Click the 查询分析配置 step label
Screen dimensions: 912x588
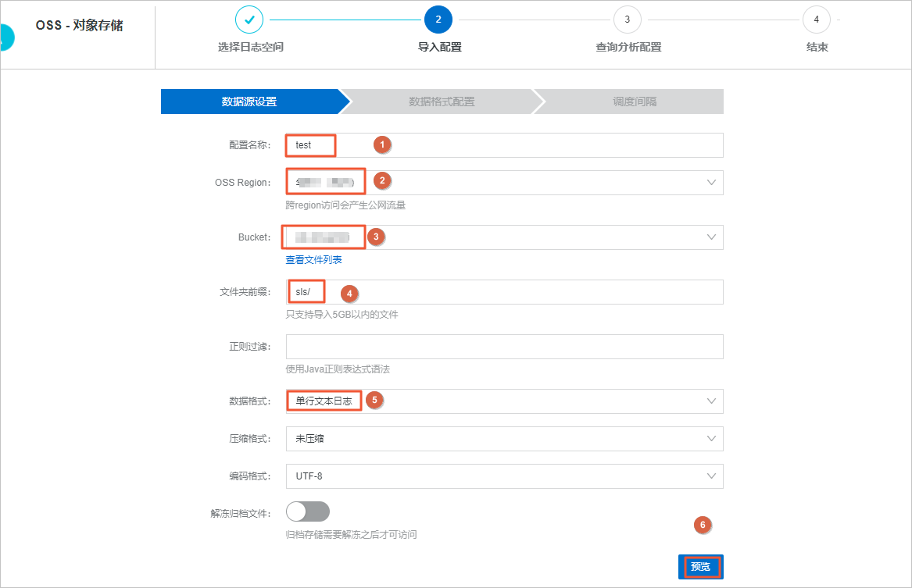(628, 47)
